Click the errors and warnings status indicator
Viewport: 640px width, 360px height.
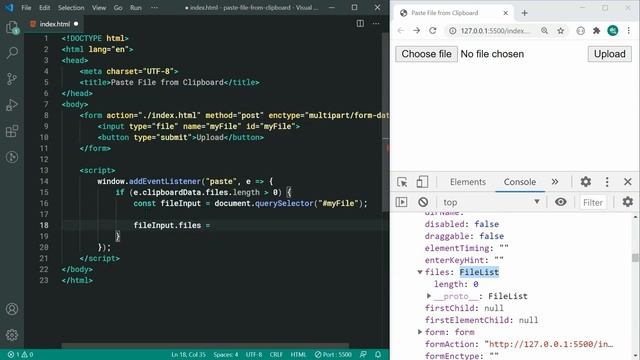20,355
